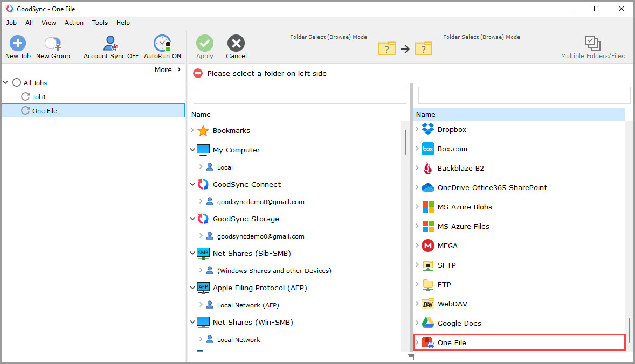Click the Apple Filing Protocol AFP icon
This screenshot has height=364, width=635.
click(x=203, y=288)
